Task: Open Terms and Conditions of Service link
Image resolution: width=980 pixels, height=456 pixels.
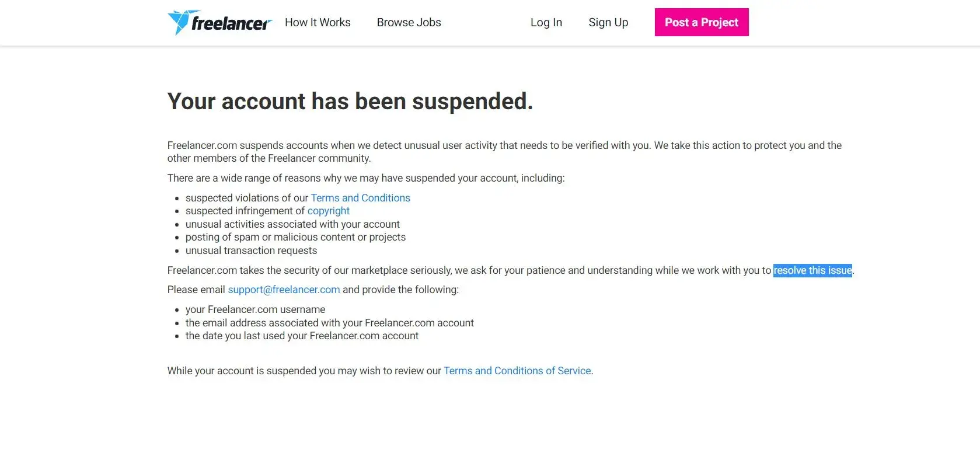Action: (x=517, y=371)
